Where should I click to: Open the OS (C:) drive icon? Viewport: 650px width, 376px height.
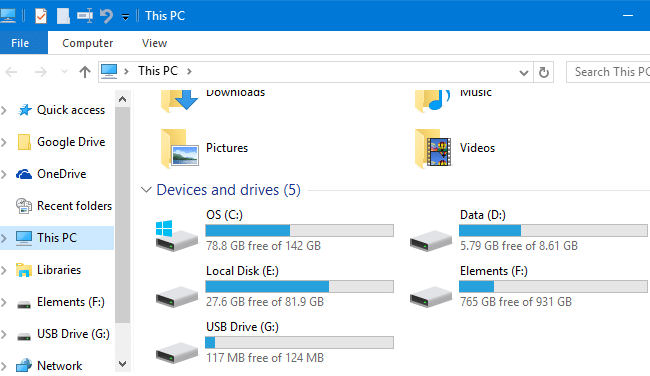(177, 235)
